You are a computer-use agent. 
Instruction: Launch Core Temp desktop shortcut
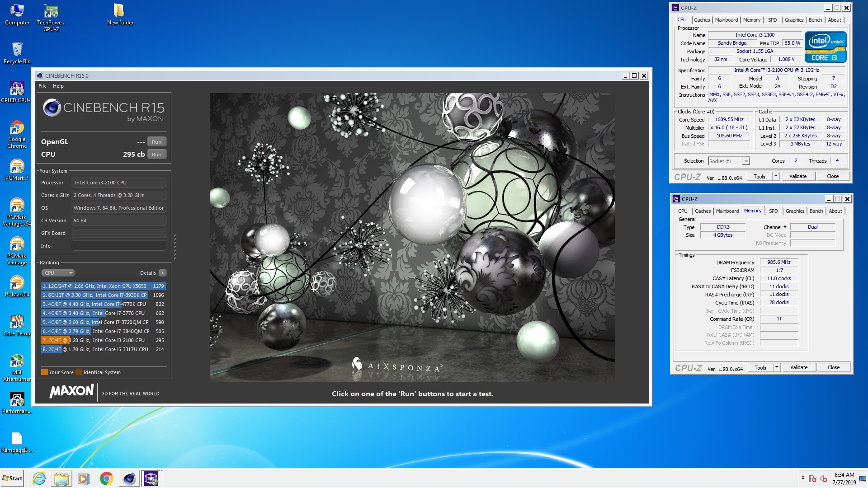pos(17,325)
